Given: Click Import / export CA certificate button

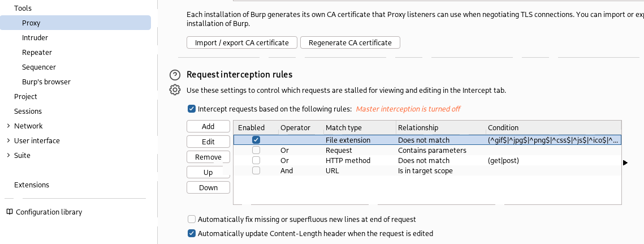Looking at the screenshot, I should tap(241, 43).
